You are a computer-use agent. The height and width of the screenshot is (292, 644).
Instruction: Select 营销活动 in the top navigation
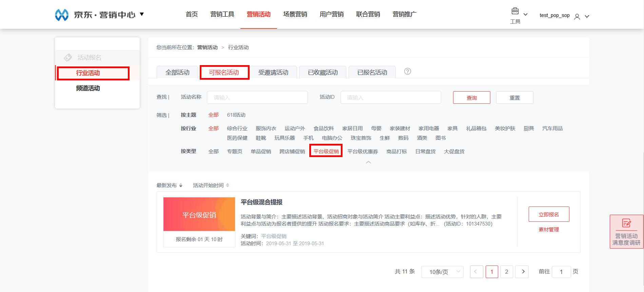tap(259, 14)
